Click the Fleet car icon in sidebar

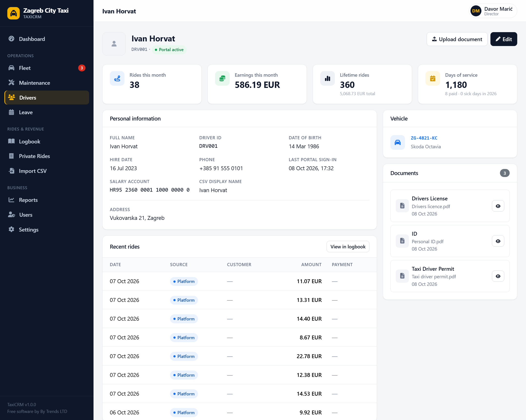point(11,68)
